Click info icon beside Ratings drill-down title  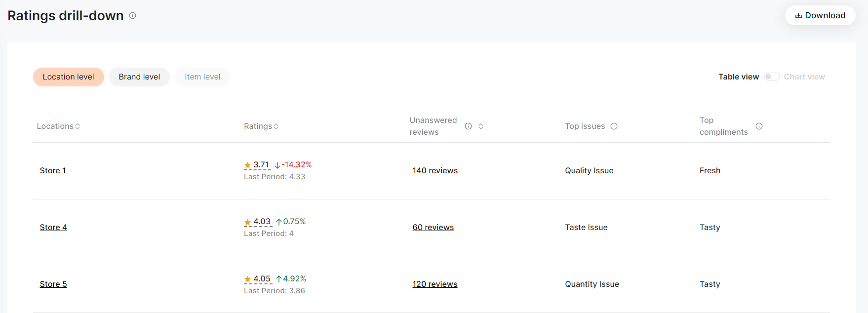132,16
